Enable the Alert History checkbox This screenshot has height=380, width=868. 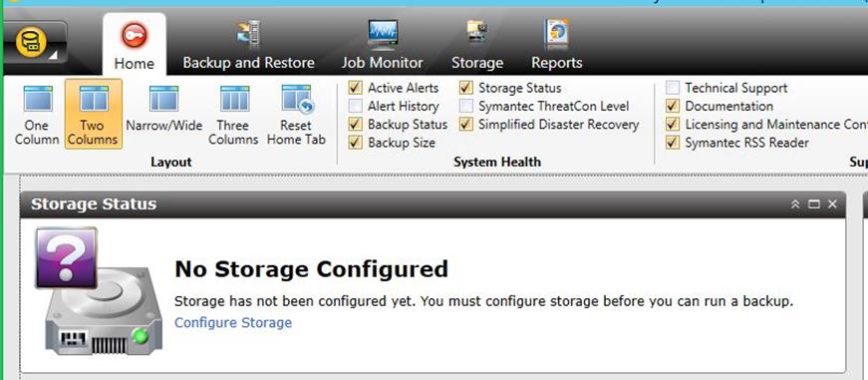tap(356, 106)
